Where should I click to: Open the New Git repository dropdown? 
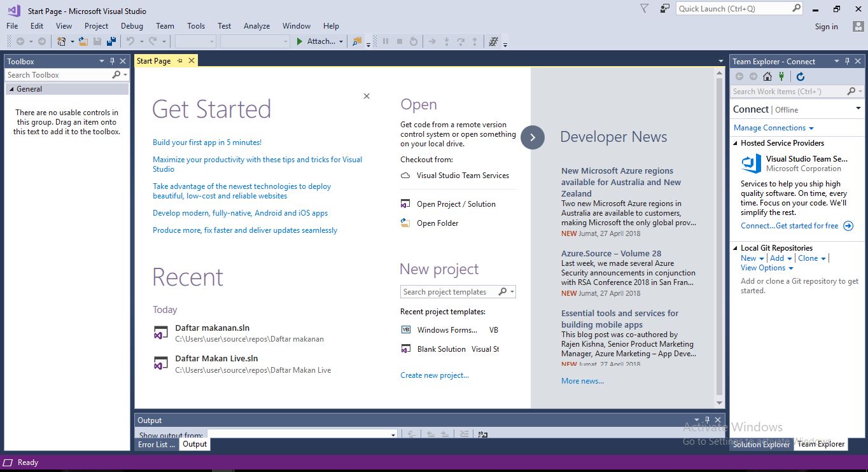753,258
